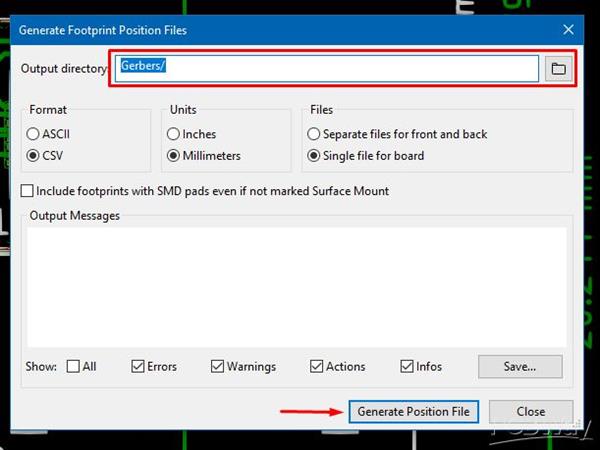This screenshot has height=450, width=600.
Task: Uncheck the Actions filter checkbox
Action: pos(317,366)
